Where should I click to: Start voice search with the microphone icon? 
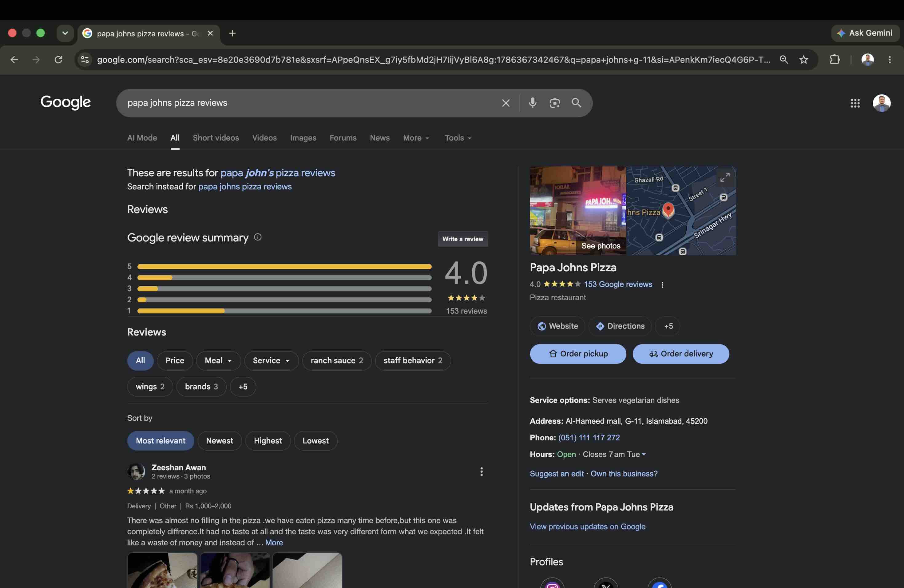pos(533,103)
